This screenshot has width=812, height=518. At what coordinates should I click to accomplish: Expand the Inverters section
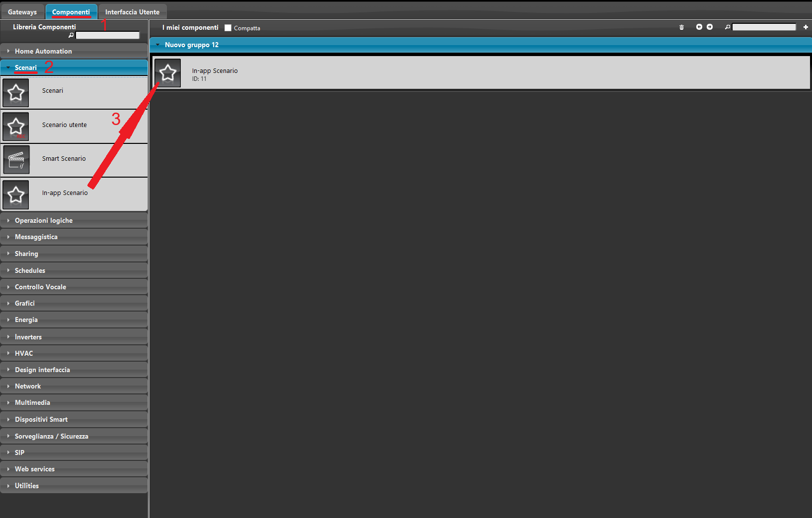coord(74,337)
